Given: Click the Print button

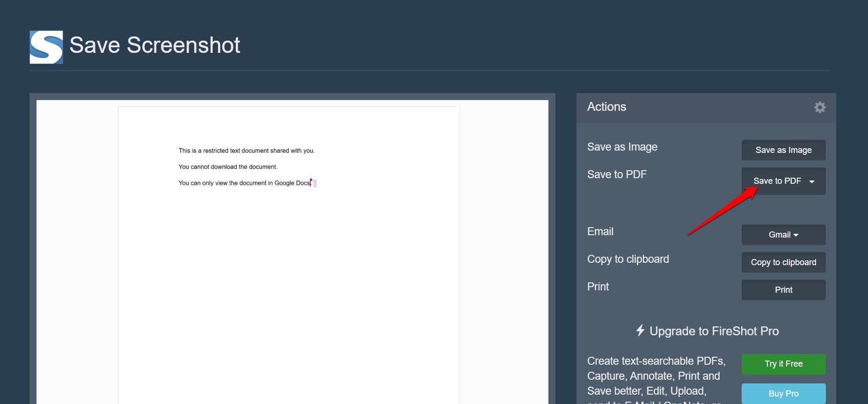Looking at the screenshot, I should click(783, 290).
